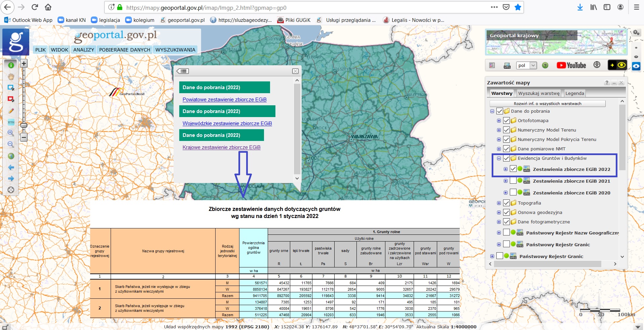Open Krajowe zestawienie zbiorcze EGiB link
This screenshot has height=330, width=644.
pyautogui.click(x=221, y=147)
